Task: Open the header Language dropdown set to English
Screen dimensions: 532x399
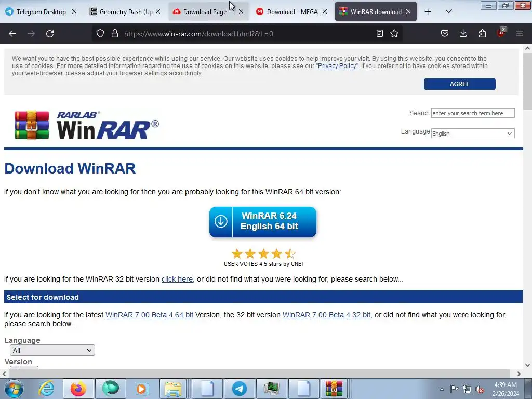Action: point(473,134)
